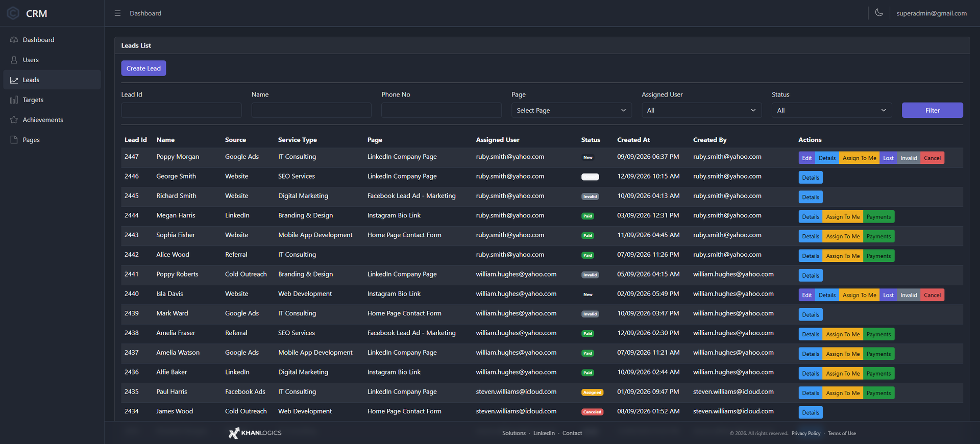
Task: Open the Contact footer link
Action: [572, 433]
